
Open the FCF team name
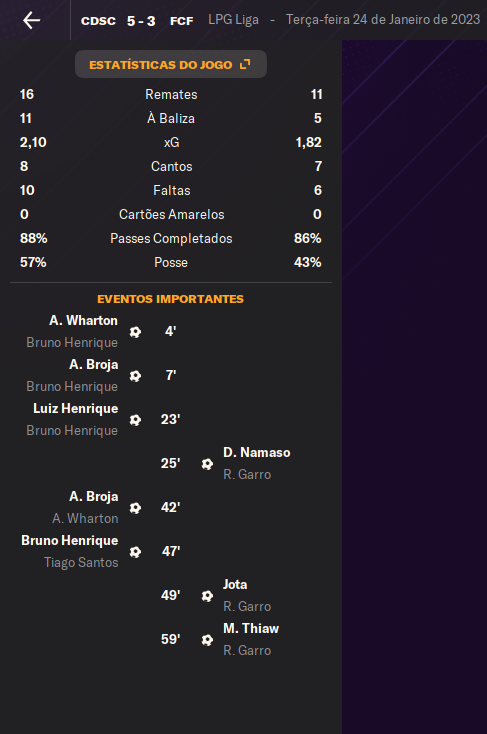(x=182, y=21)
